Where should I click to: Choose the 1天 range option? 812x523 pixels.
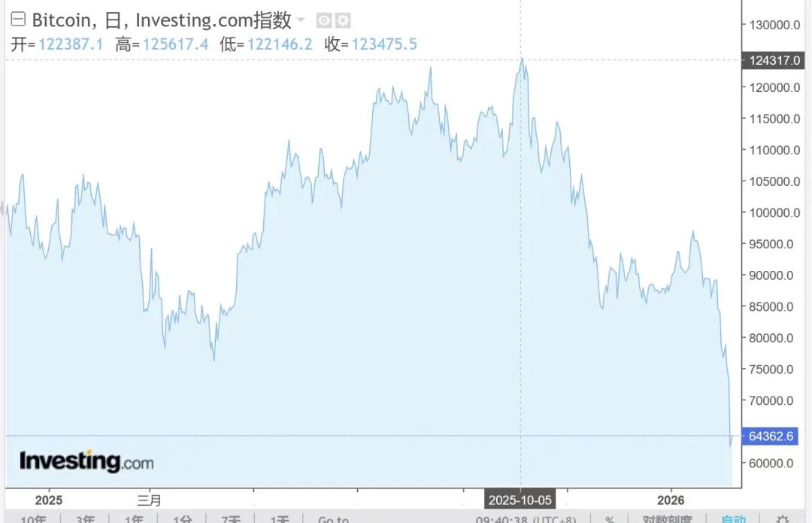pos(279,519)
